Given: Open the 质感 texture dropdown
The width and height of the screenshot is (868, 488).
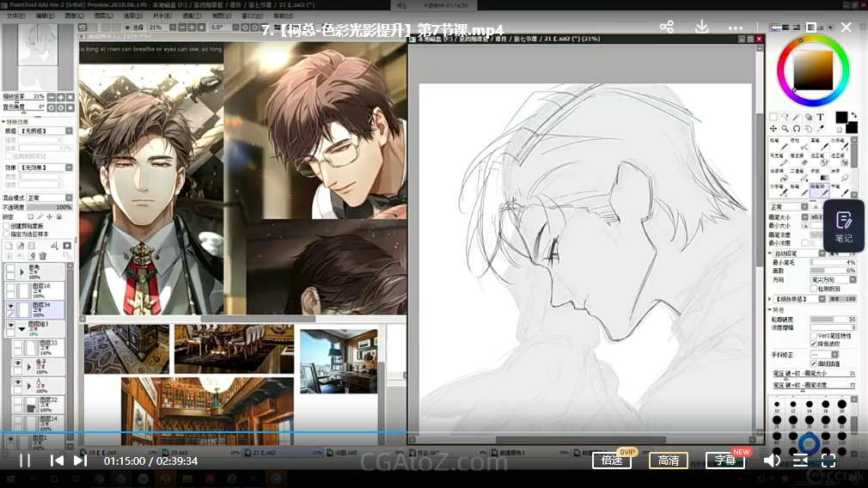Looking at the screenshot, I should point(45,131).
